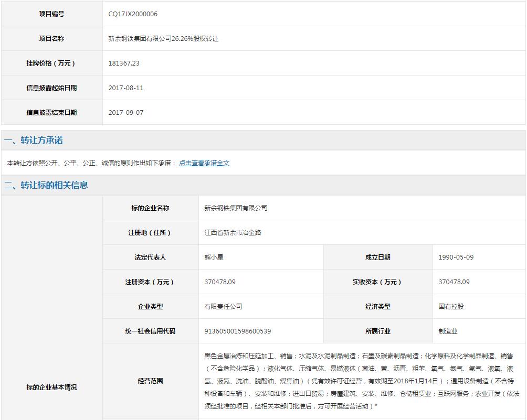Open the 点击查看承诺全文 link
Image resolution: width=527 pixels, height=420 pixels.
(x=204, y=163)
